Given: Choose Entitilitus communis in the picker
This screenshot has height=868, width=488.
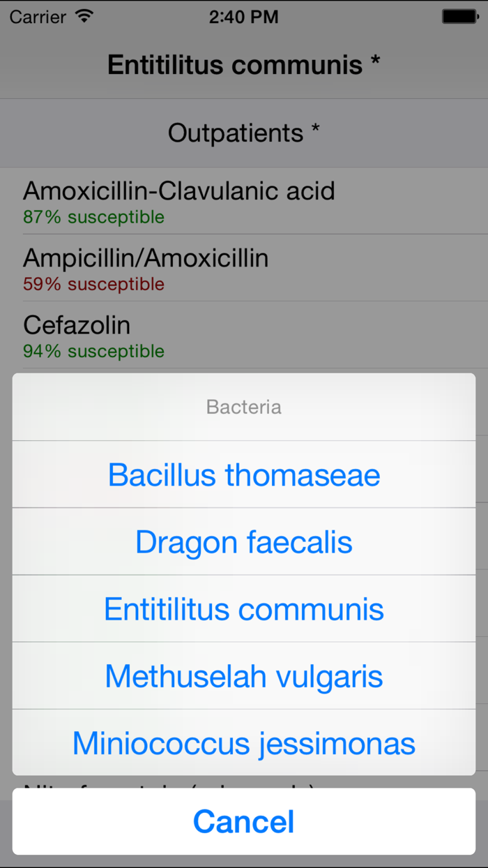Looking at the screenshot, I should click(x=243, y=608).
